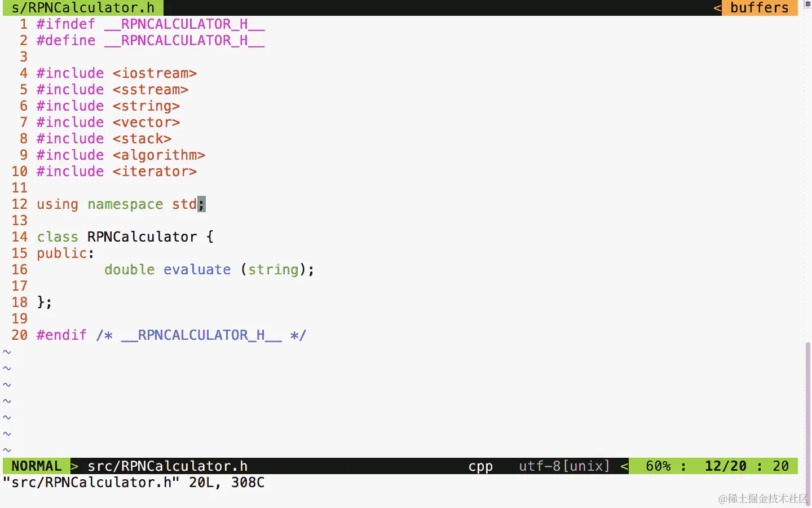This screenshot has height=508, width=812.
Task: Click the 'class' keyword on line 14
Action: [58, 237]
